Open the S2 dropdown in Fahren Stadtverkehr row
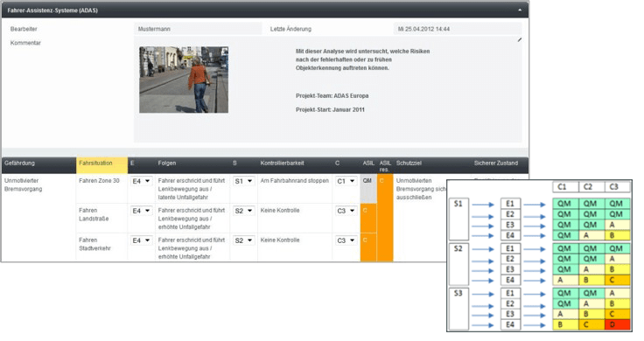Viewport: 644px width, 341px height. pos(243,240)
